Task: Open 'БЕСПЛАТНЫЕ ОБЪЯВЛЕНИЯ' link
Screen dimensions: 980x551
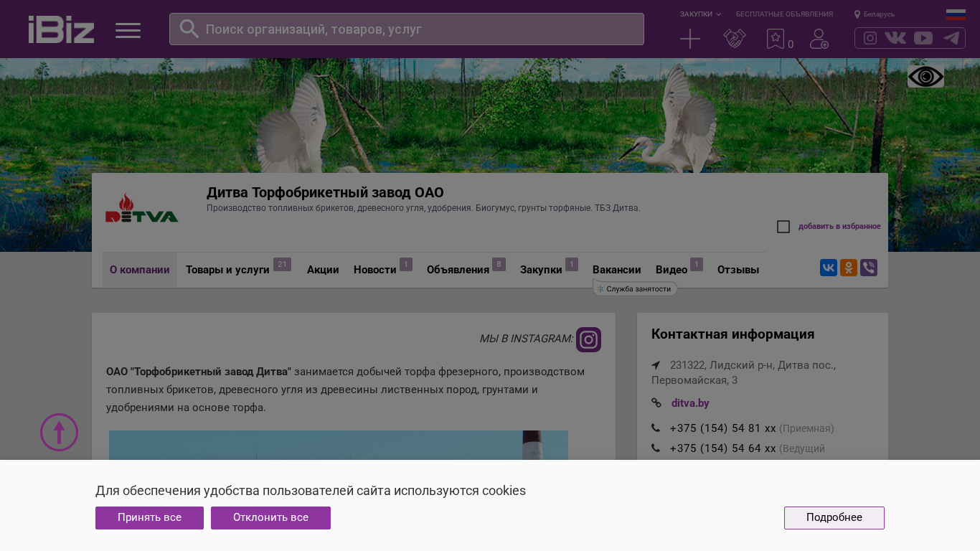Action: click(784, 14)
